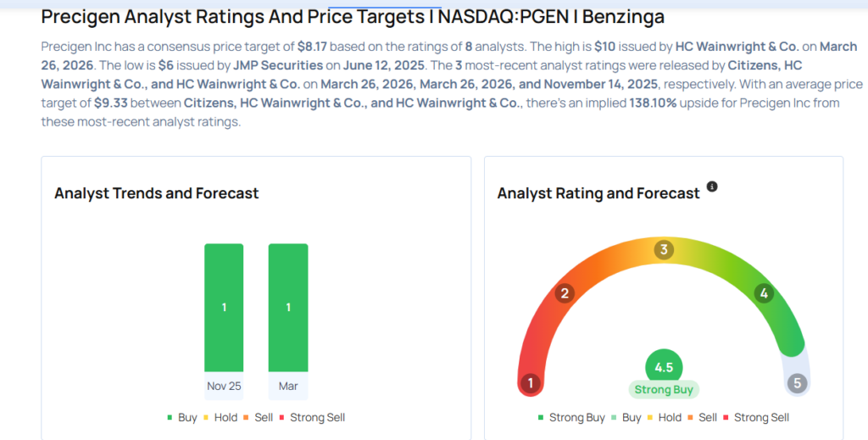Toggle Strong Buy legend under rating gauge

tap(571, 417)
